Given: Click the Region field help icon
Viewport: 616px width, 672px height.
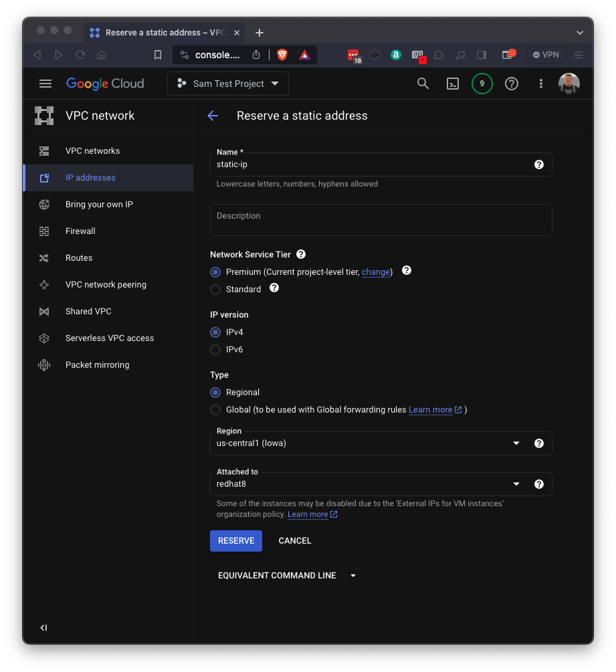Looking at the screenshot, I should pos(539,443).
